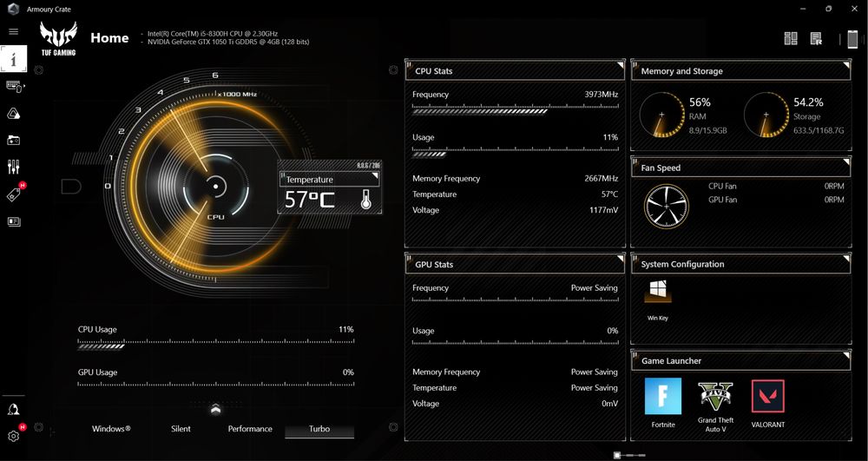Click CPU Usage bar below the gauge
Image resolution: width=868 pixels, height=461 pixels.
coord(216,344)
